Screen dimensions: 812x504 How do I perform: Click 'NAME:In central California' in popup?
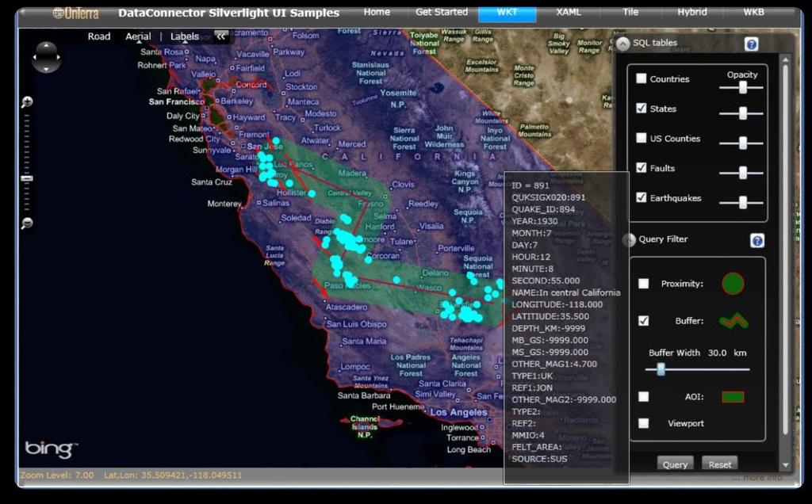(x=566, y=292)
